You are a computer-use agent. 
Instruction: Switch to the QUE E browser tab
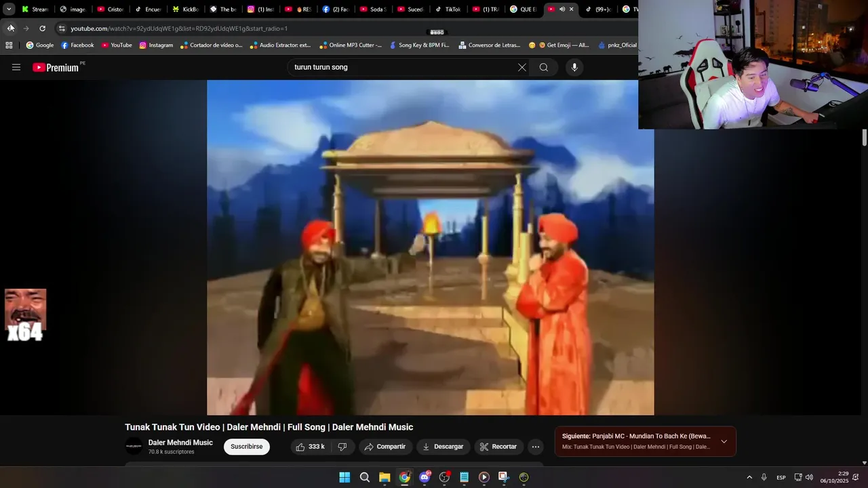point(523,9)
